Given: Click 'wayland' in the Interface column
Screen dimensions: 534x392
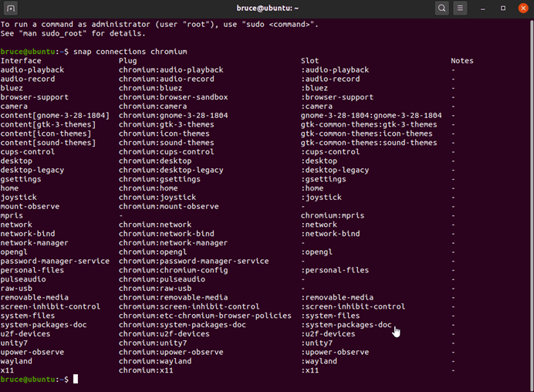Looking at the screenshot, I should [x=16, y=361].
